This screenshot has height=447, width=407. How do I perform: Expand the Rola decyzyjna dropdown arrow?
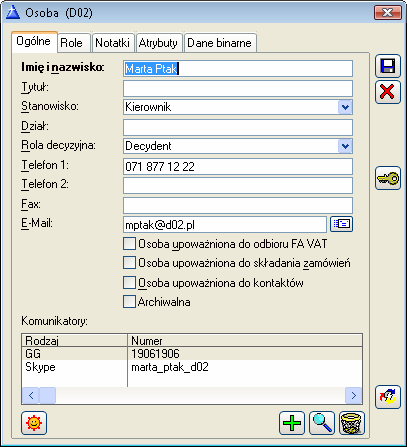[345, 146]
